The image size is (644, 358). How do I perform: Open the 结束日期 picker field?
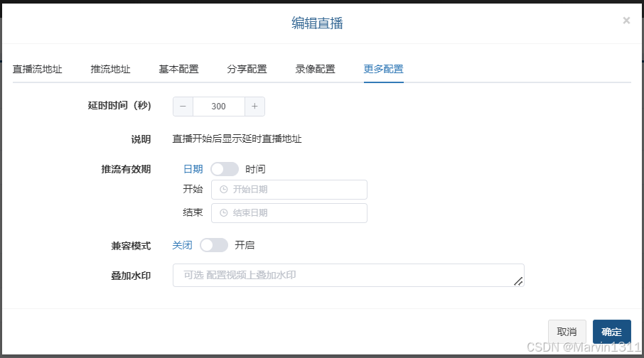[x=289, y=213]
